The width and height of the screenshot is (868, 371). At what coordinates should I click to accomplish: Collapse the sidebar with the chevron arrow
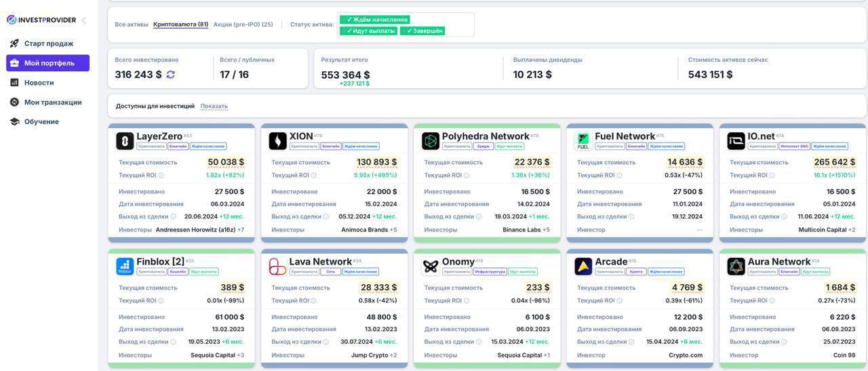[x=83, y=20]
